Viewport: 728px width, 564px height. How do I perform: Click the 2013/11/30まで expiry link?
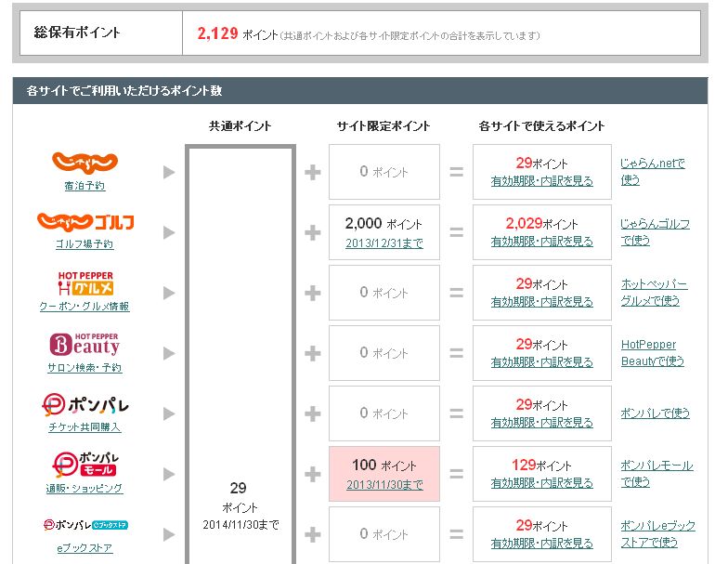pyautogui.click(x=383, y=484)
